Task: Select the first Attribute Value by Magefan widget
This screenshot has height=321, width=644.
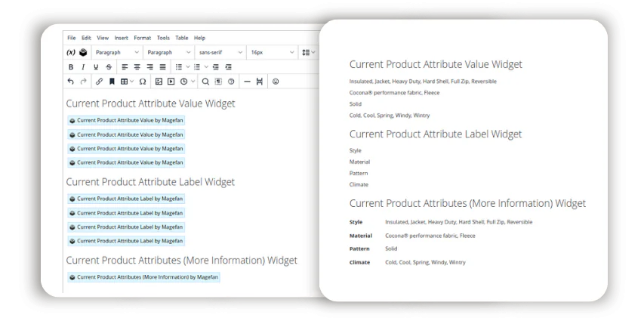Action: click(x=126, y=120)
